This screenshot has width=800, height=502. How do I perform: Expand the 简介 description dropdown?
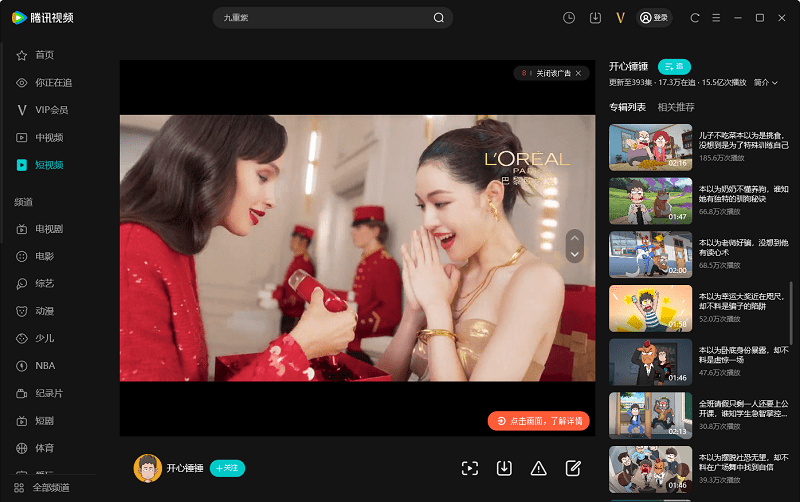tap(765, 83)
